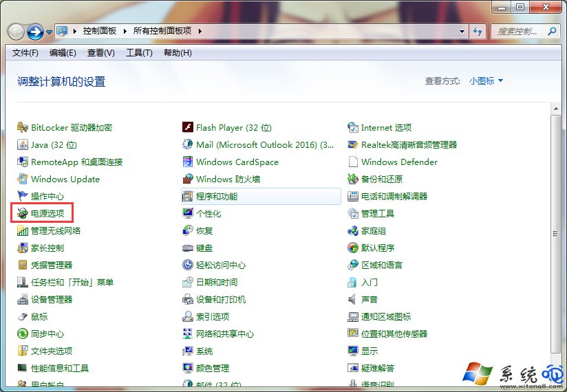The height and width of the screenshot is (392, 567).
Task: Open the 通知区域图标 link
Action: [386, 316]
